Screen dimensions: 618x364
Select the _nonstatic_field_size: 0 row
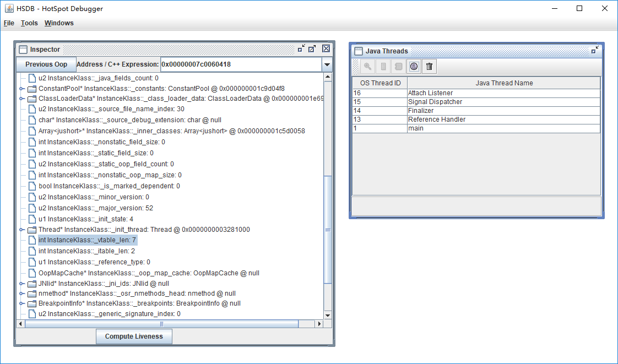[x=102, y=142]
